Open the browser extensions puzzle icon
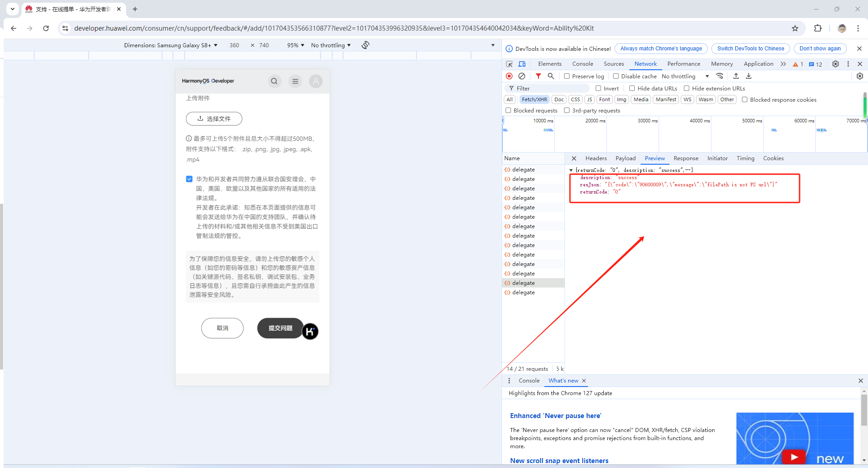This screenshot has height=468, width=868. click(818, 28)
